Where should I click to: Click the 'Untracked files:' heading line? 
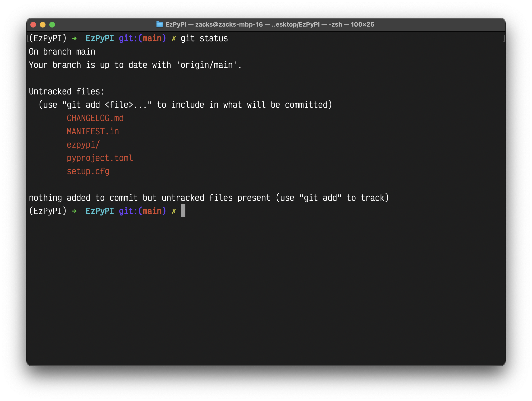tap(66, 91)
